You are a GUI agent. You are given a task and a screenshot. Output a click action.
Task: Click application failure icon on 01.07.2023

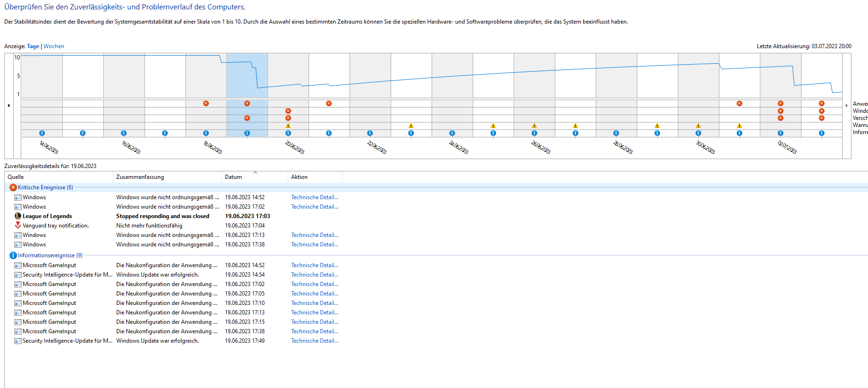[739, 103]
